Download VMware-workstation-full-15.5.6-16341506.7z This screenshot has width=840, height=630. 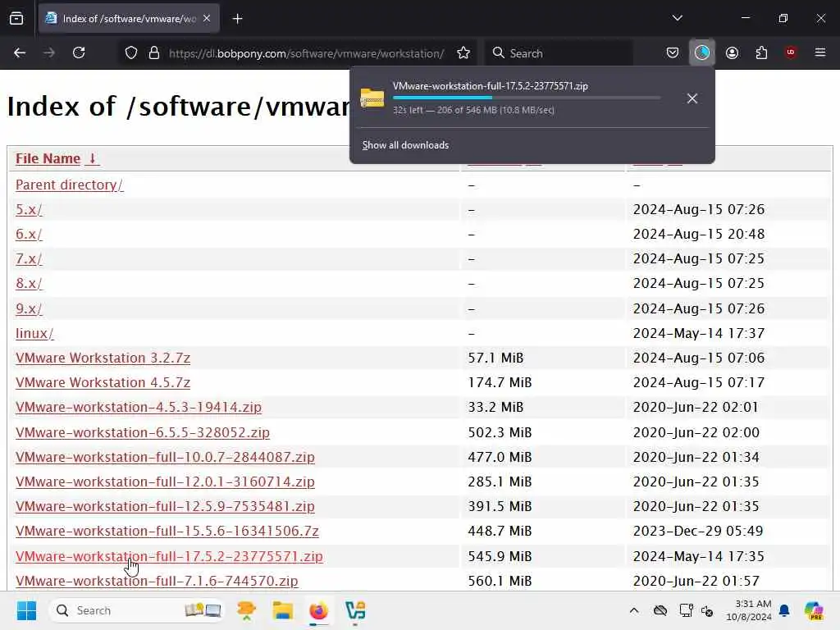[167, 531]
